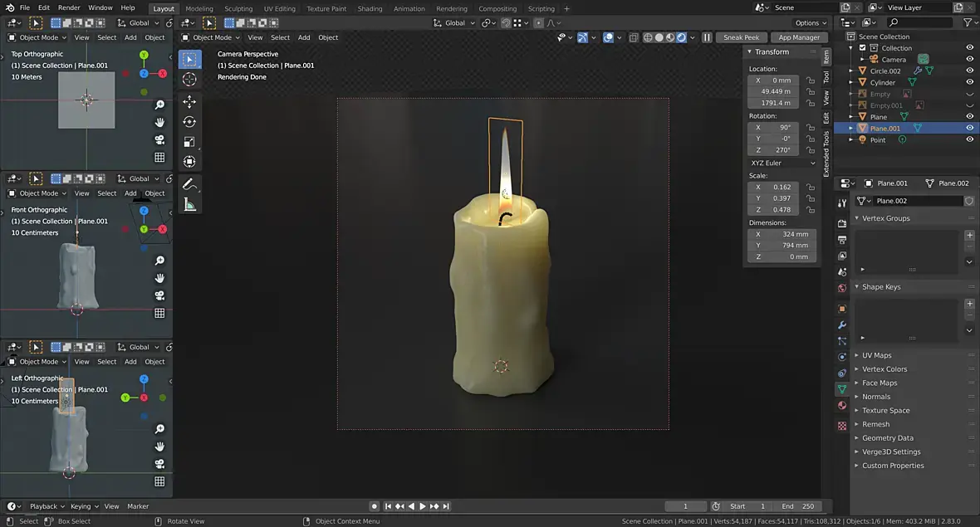Screen dimensions: 980x527
Task: Select the Transform tool
Action: pos(189,162)
